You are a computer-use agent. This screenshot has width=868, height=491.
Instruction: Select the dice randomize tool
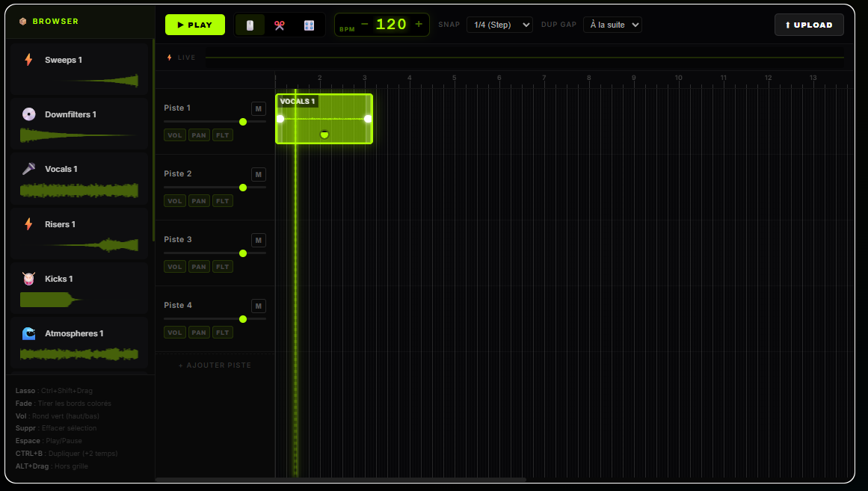click(x=309, y=25)
